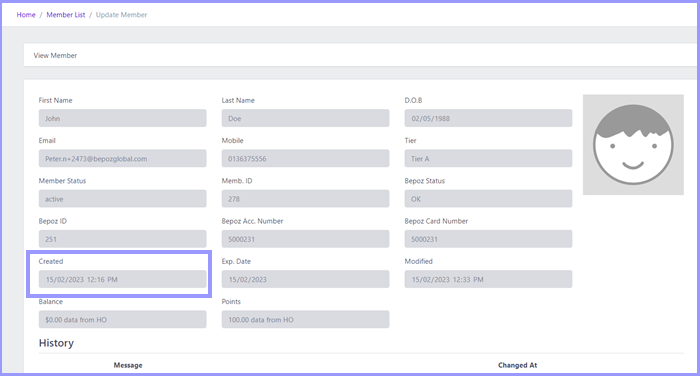Select the Points field showing 100.00
This screenshot has height=376, width=700.
[305, 319]
